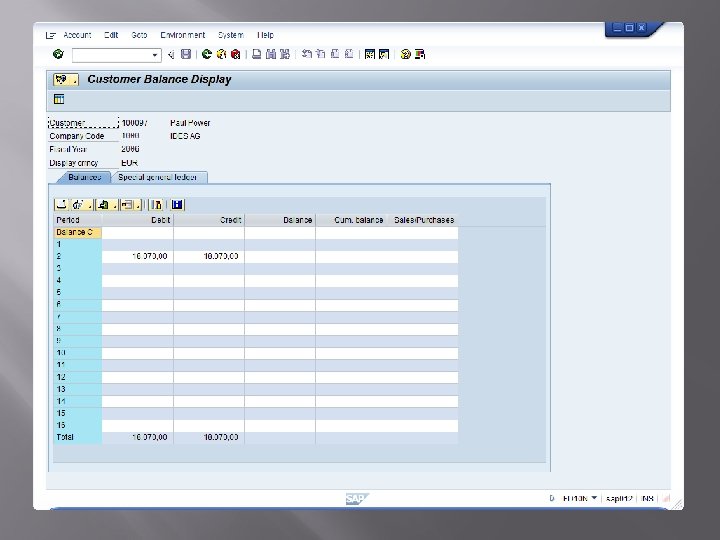Open the layout dropdown in table toolbar
The width and height of the screenshot is (720, 540).
click(132, 205)
